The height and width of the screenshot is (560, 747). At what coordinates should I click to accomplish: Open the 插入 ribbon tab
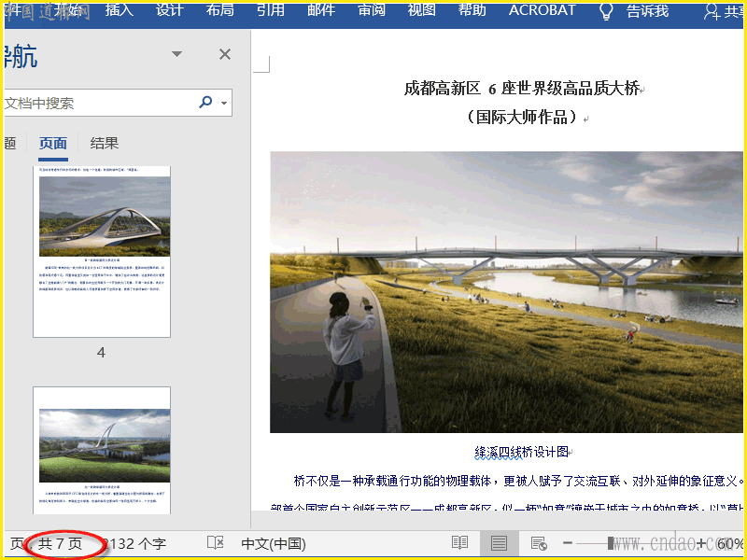[x=120, y=9]
